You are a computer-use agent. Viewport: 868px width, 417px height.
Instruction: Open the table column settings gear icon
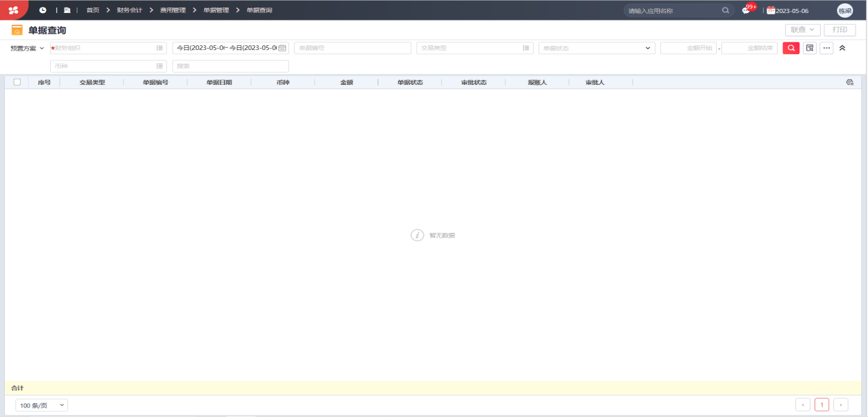click(850, 82)
